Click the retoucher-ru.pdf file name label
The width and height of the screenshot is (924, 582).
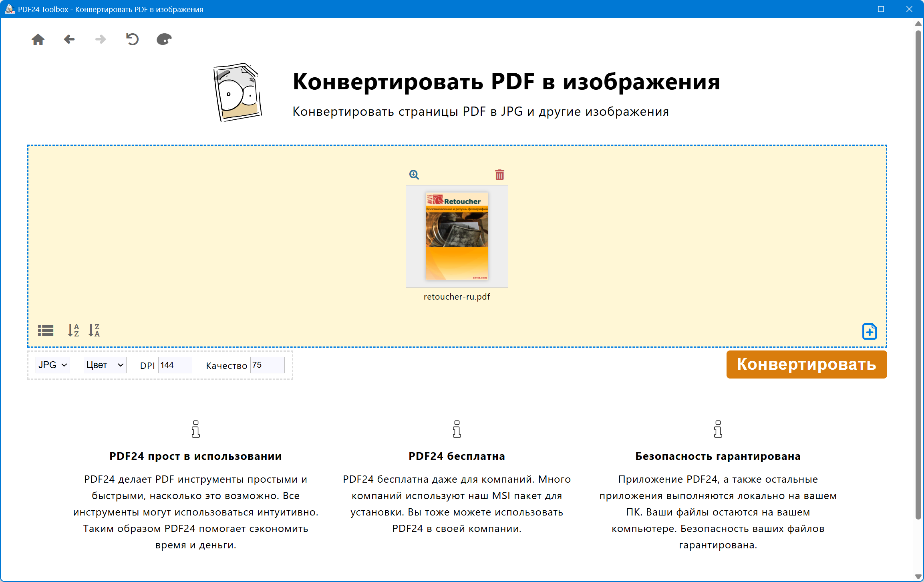click(x=457, y=297)
